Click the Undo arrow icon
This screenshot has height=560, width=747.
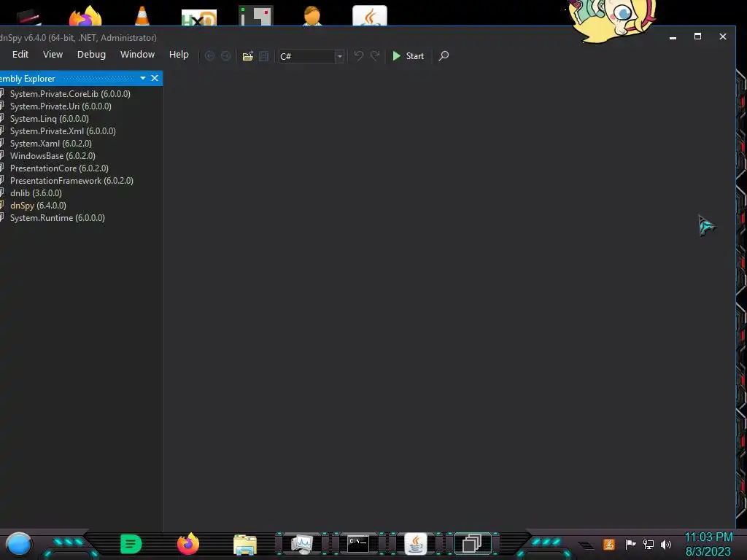point(359,55)
